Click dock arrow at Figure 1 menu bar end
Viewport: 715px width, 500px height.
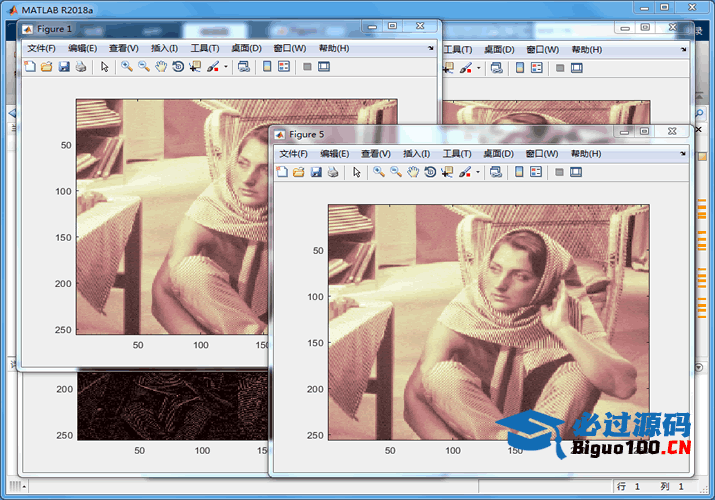click(x=431, y=48)
